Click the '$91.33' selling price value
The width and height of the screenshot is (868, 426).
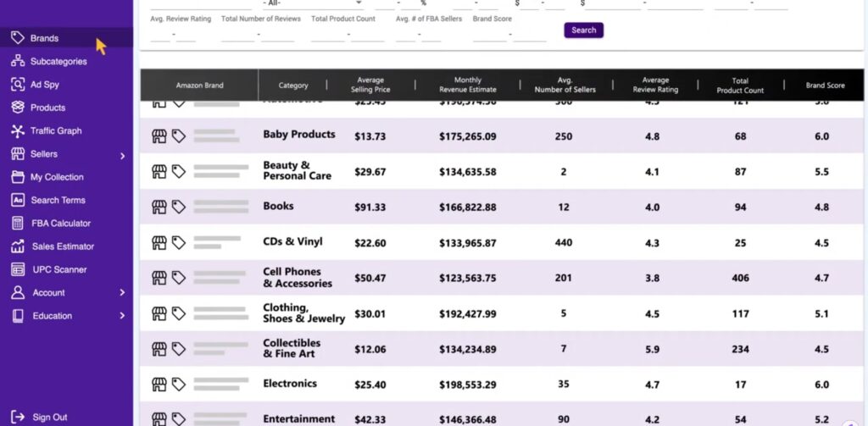point(370,207)
